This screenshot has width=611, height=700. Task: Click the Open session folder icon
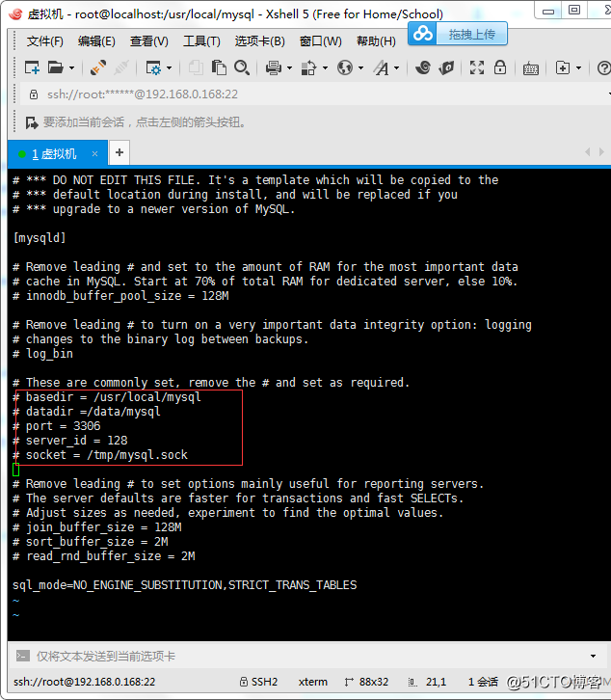click(55, 67)
